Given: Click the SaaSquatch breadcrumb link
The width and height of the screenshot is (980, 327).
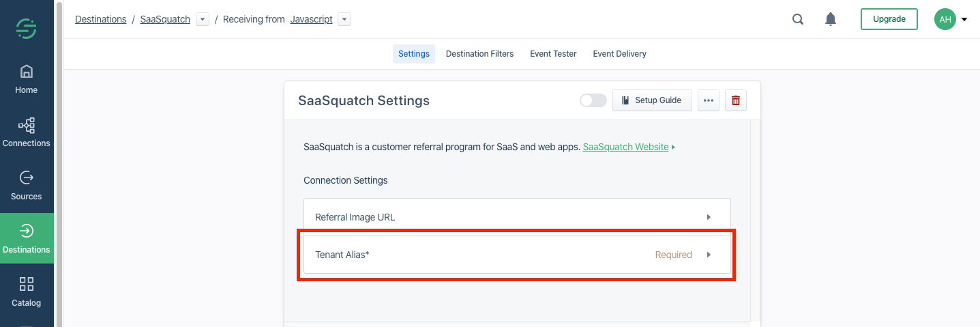Looking at the screenshot, I should [165, 19].
